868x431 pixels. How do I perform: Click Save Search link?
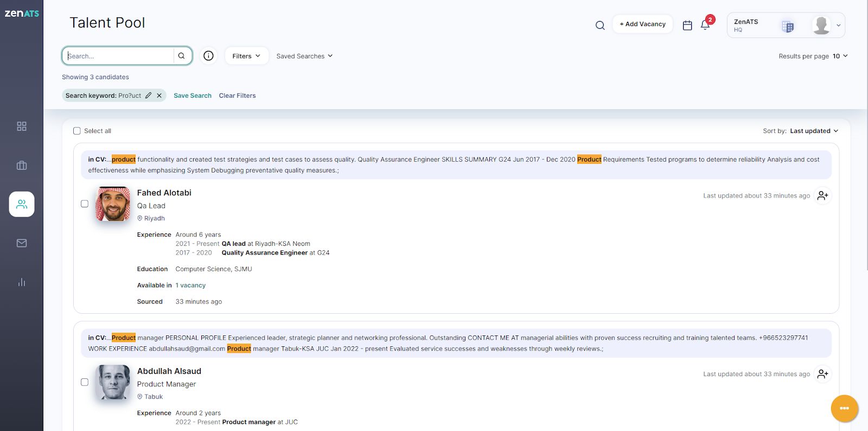[x=193, y=96]
